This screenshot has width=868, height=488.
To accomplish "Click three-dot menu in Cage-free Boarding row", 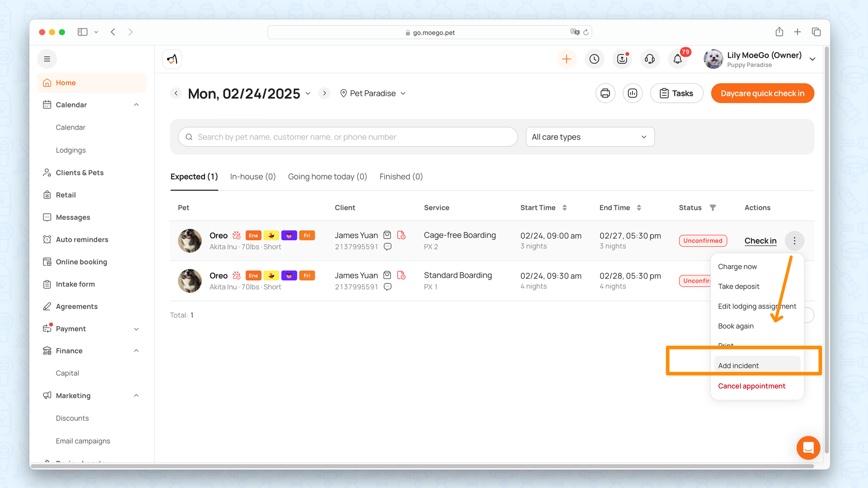I will click(x=794, y=241).
